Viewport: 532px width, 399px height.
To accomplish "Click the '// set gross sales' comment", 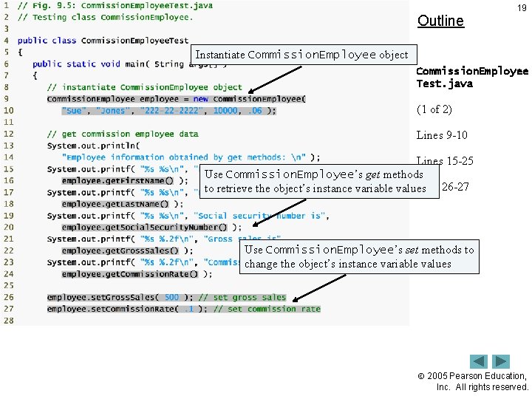I will tap(242, 297).
